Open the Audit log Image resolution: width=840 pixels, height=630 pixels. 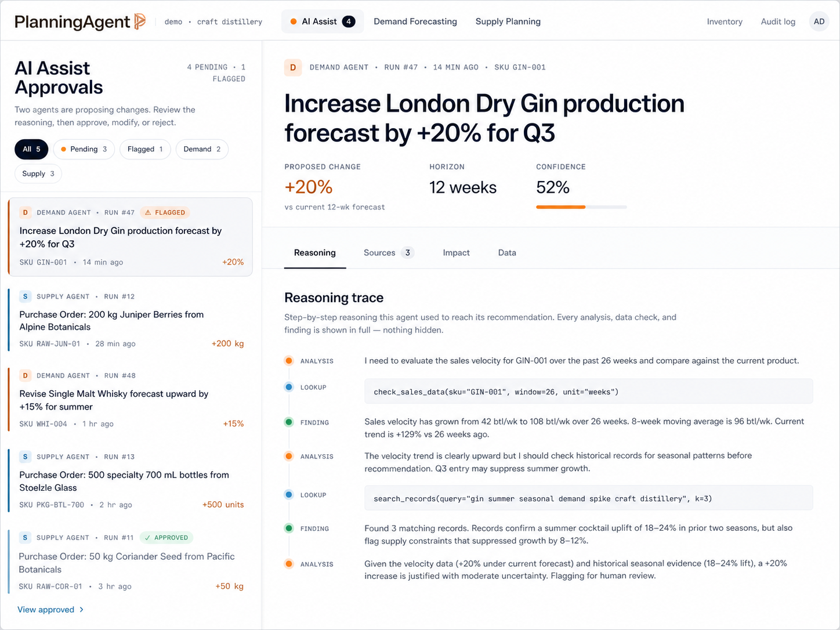[x=778, y=21]
